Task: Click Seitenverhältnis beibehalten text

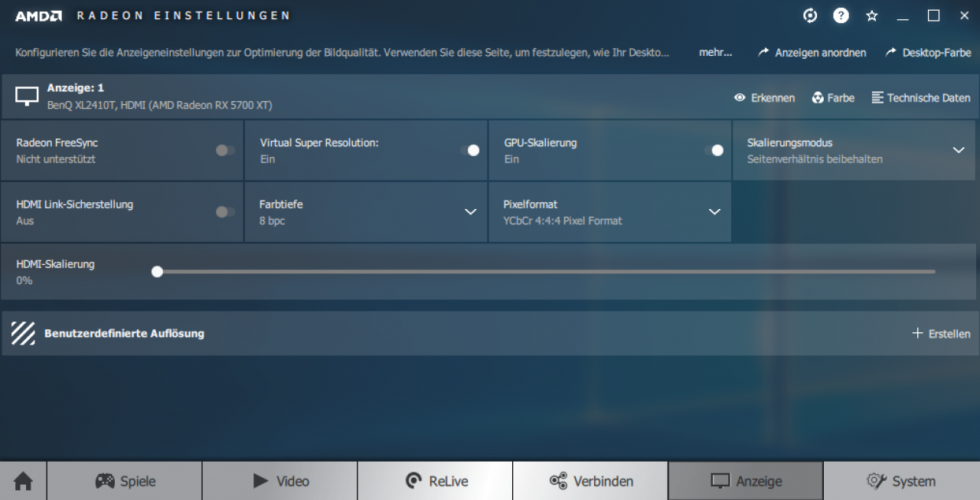Action: 815,159
